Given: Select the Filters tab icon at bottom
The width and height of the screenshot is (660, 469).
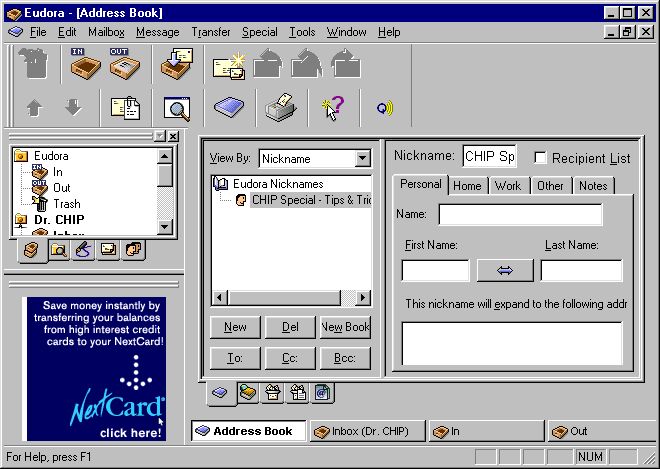Looking at the screenshot, I should coord(273,393).
